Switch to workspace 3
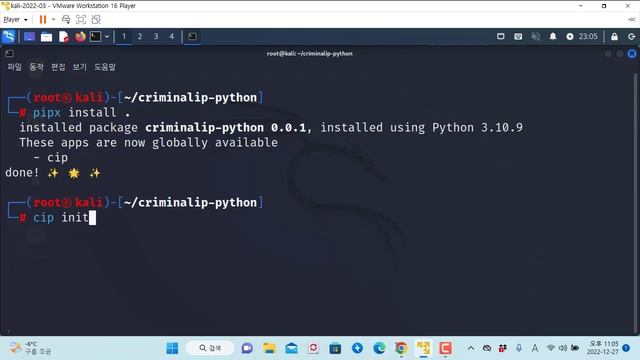 (x=156, y=37)
